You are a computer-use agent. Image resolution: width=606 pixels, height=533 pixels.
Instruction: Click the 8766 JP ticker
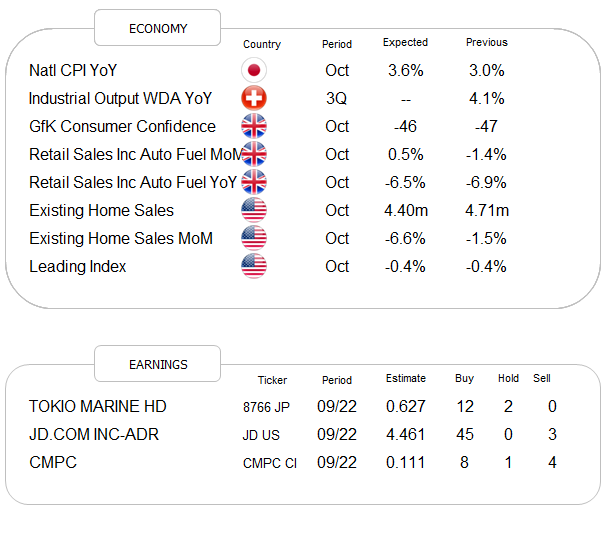[266, 407]
